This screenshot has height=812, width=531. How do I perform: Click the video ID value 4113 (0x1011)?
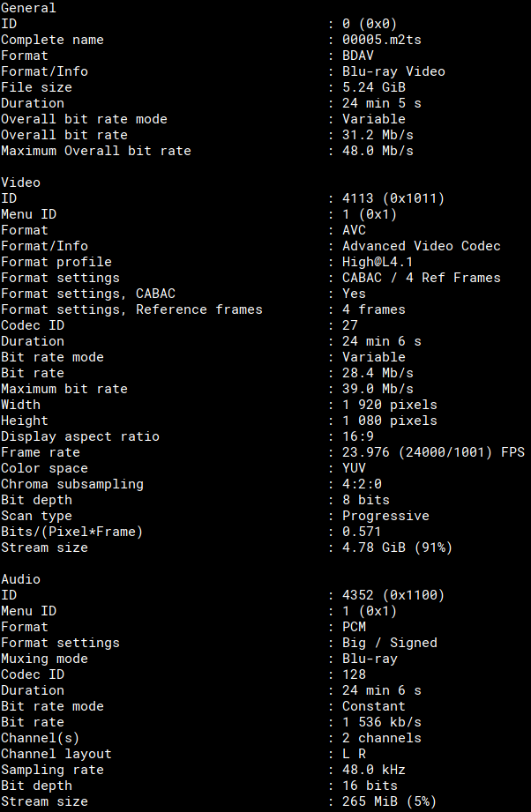point(393,198)
